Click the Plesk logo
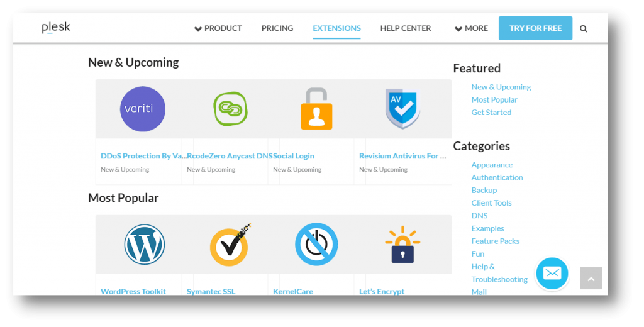The image size is (644, 327). pyautogui.click(x=56, y=28)
